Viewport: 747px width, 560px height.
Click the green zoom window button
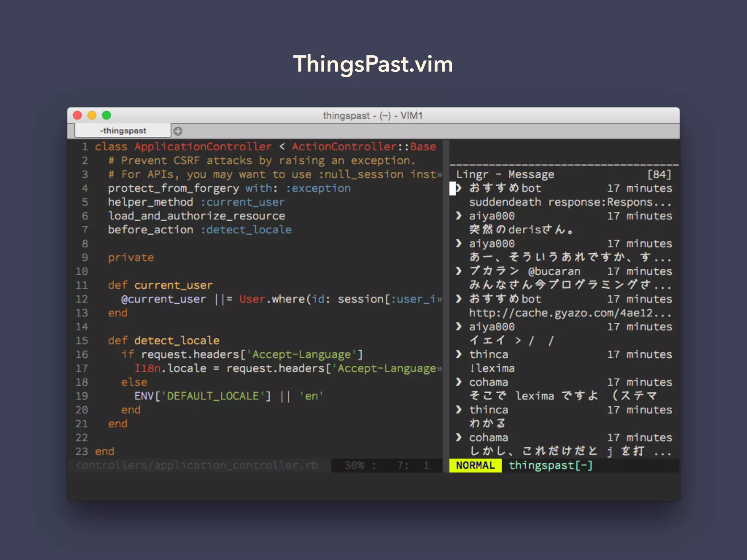(107, 115)
